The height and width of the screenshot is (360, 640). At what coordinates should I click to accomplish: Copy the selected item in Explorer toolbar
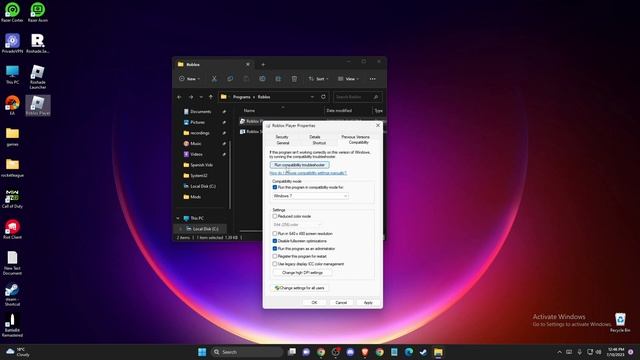tap(230, 79)
